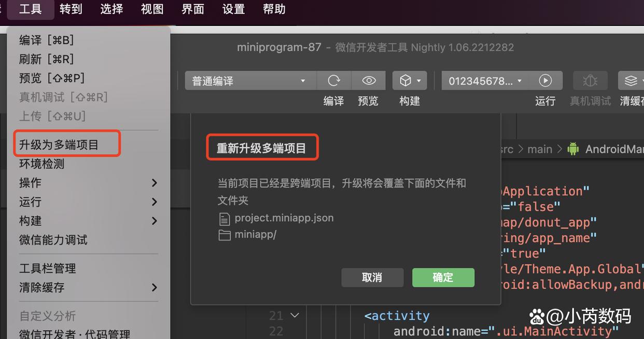Click the real-device debug bug icon
644x339 pixels.
pyautogui.click(x=590, y=81)
